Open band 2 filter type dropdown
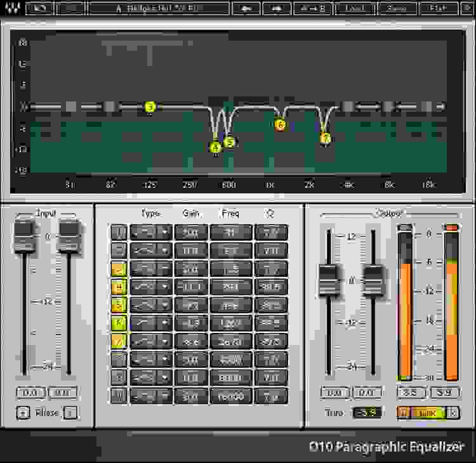 (151, 251)
